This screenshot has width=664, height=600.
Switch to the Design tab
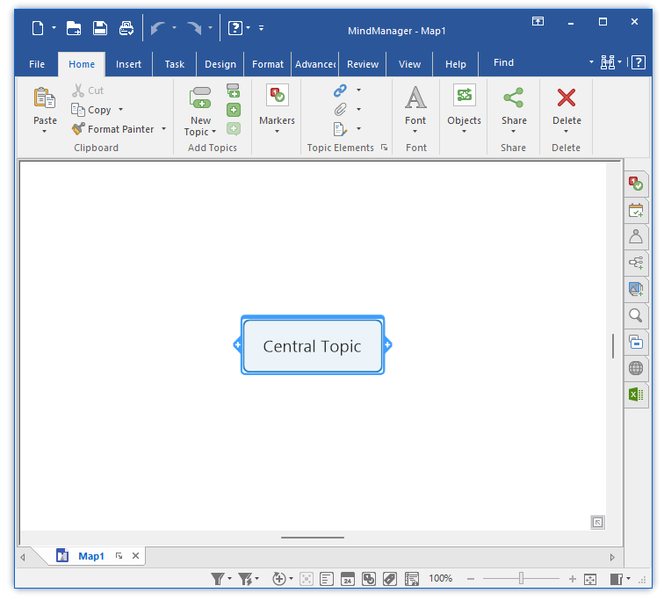click(x=220, y=64)
